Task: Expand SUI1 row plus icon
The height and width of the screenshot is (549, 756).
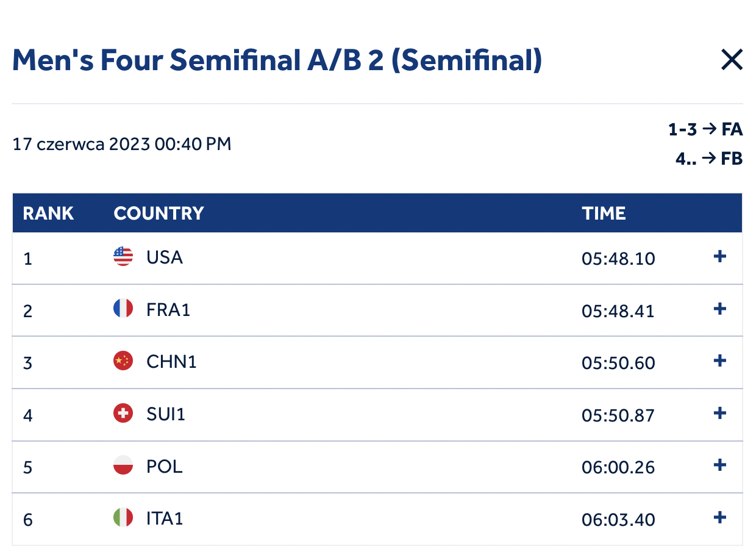Action: (720, 414)
